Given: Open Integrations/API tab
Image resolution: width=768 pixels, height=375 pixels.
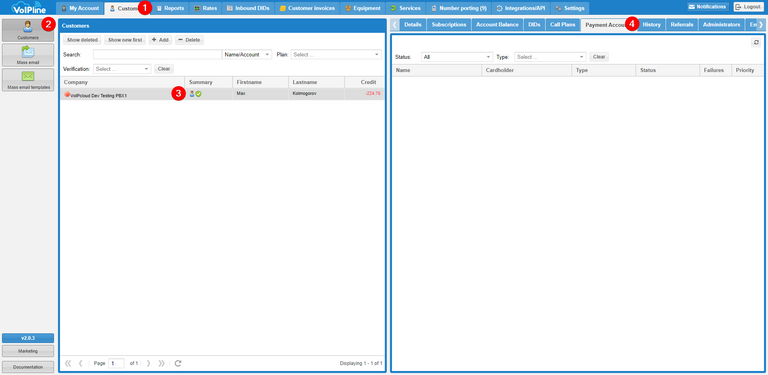Looking at the screenshot, I should pos(520,8).
